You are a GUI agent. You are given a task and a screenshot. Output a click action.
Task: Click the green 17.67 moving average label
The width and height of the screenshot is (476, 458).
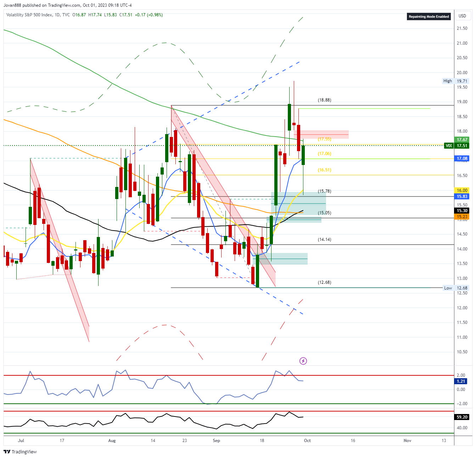462,140
